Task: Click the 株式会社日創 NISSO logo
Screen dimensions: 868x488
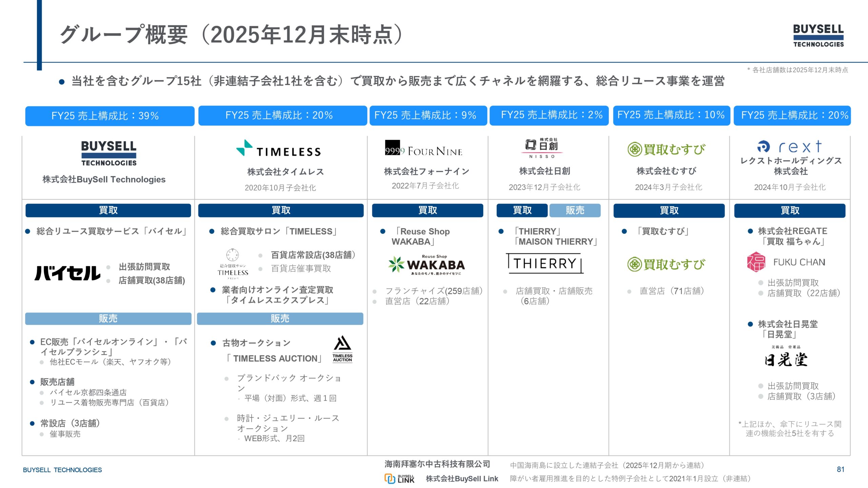Action: click(542, 148)
